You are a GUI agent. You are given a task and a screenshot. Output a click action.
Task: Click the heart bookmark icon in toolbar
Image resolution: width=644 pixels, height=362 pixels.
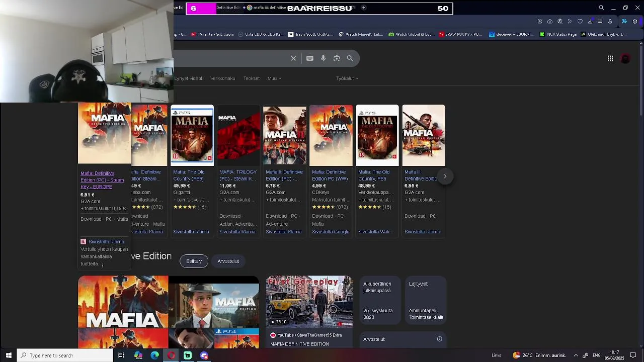coord(580,21)
